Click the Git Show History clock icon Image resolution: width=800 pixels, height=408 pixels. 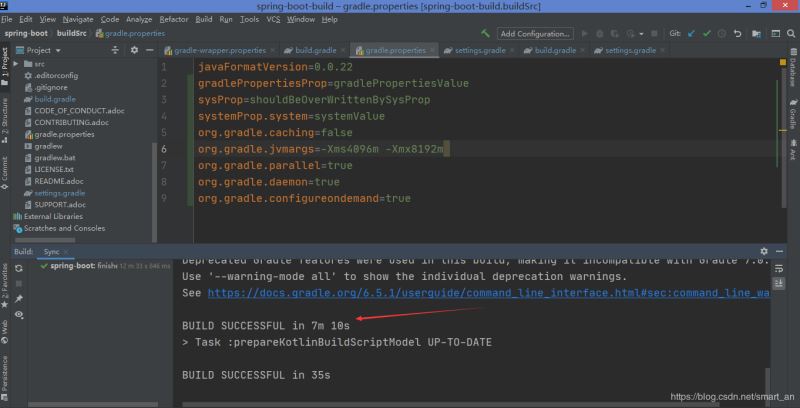click(x=722, y=34)
